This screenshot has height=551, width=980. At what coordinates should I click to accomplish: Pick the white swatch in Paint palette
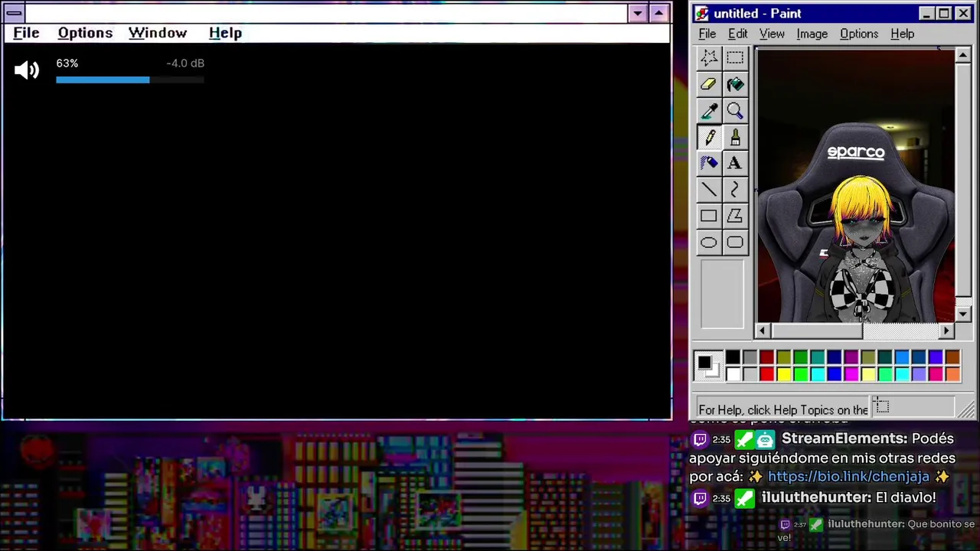click(733, 374)
